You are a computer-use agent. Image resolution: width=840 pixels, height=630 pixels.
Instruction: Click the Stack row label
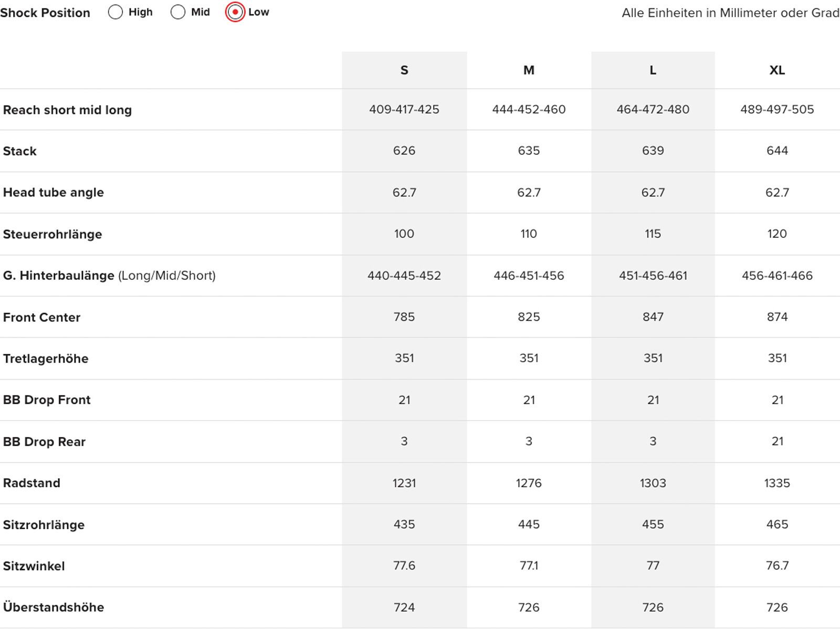point(20,151)
